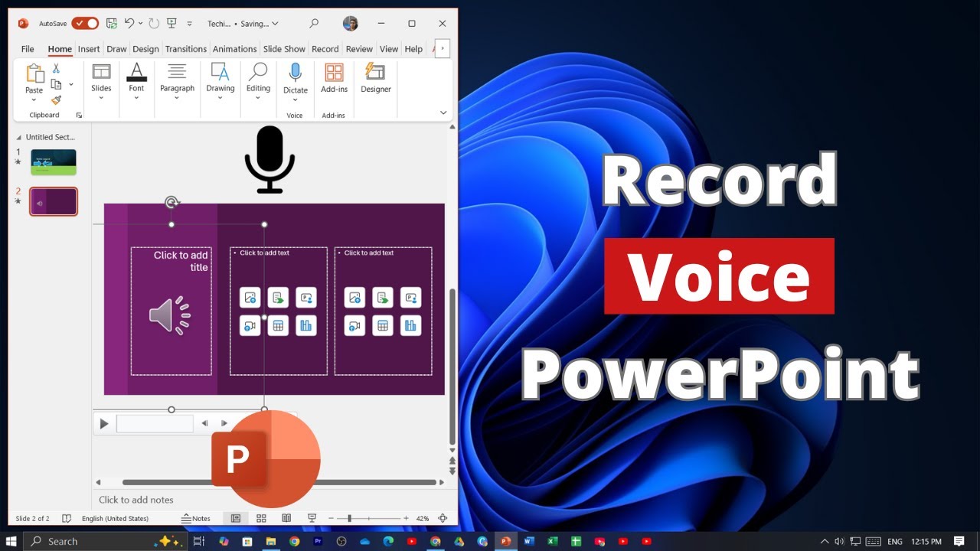
Task: Switch to the Transitions tab
Action: [186, 49]
